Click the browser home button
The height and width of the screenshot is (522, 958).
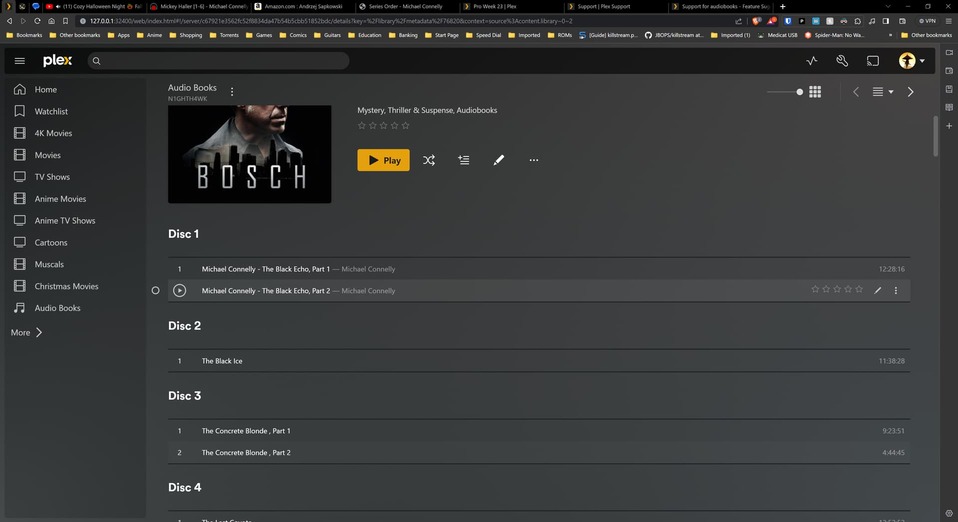51,21
